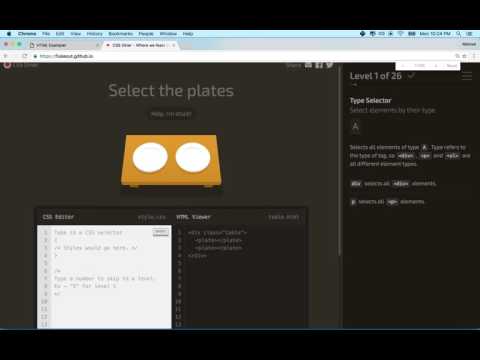Click the HTML Viewer heading
Viewport: 480px width, 360px height.
coord(193,217)
